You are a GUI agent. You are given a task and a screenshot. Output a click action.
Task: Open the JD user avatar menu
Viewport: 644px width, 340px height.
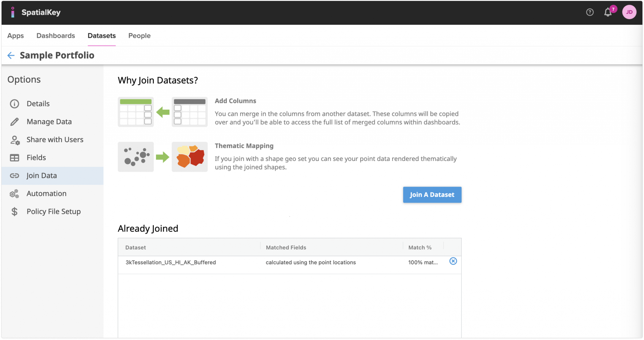click(629, 12)
